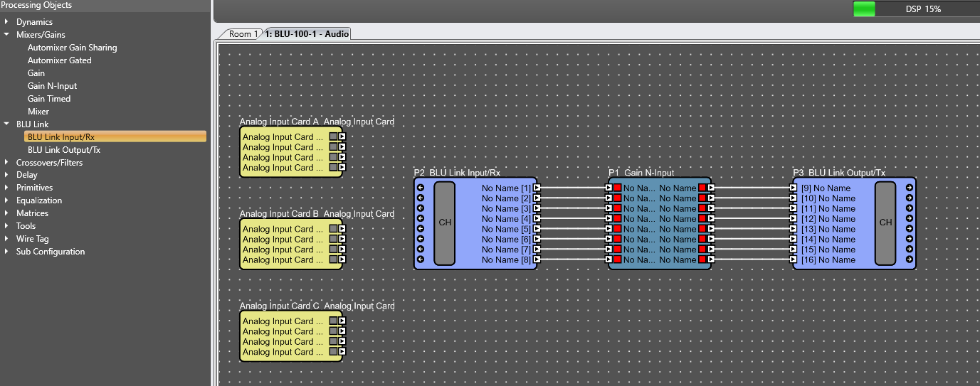The image size is (980, 386).
Task: Select the Analog Input Card C block
Action: click(290, 337)
